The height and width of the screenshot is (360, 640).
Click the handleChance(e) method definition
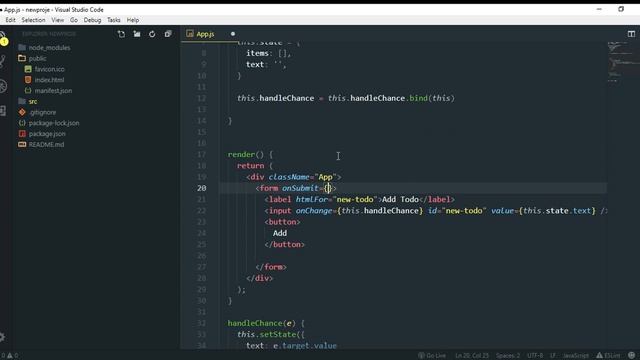(x=266, y=323)
